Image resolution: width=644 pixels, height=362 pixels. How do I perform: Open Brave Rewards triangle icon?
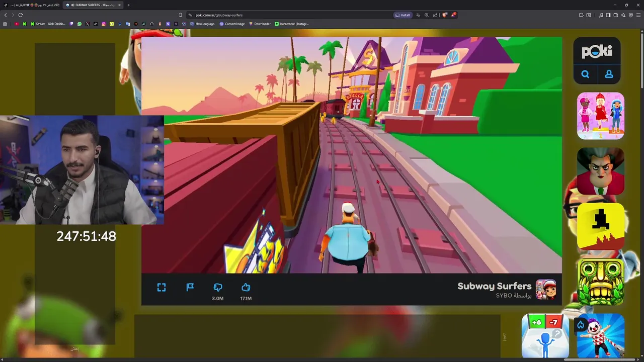(x=453, y=15)
